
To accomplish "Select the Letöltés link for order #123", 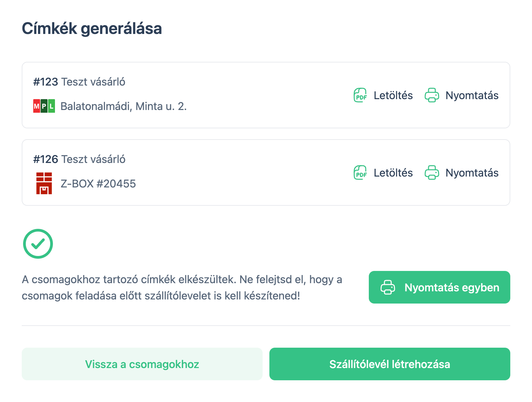I will (x=393, y=95).
